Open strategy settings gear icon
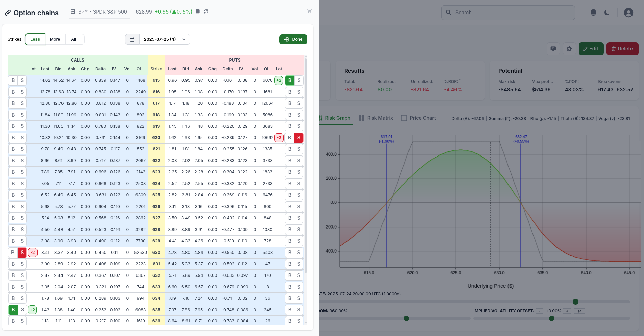Viewport: 644px width, 336px height. (x=569, y=49)
